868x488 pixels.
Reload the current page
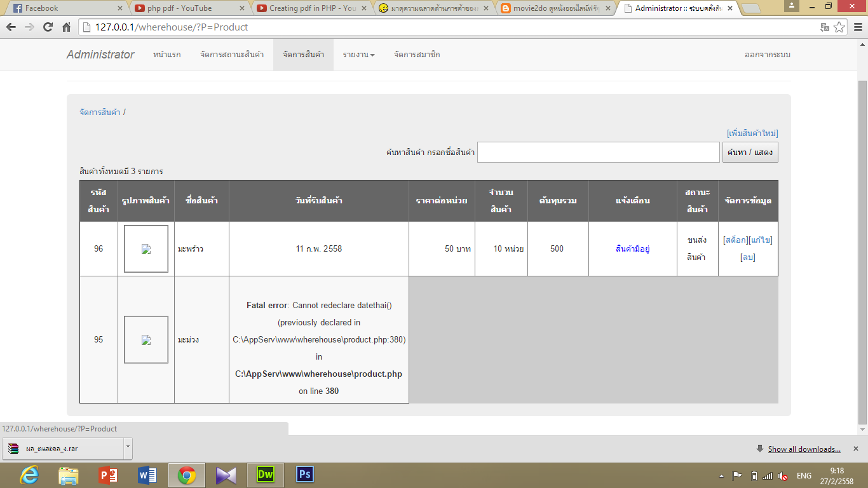point(48,27)
